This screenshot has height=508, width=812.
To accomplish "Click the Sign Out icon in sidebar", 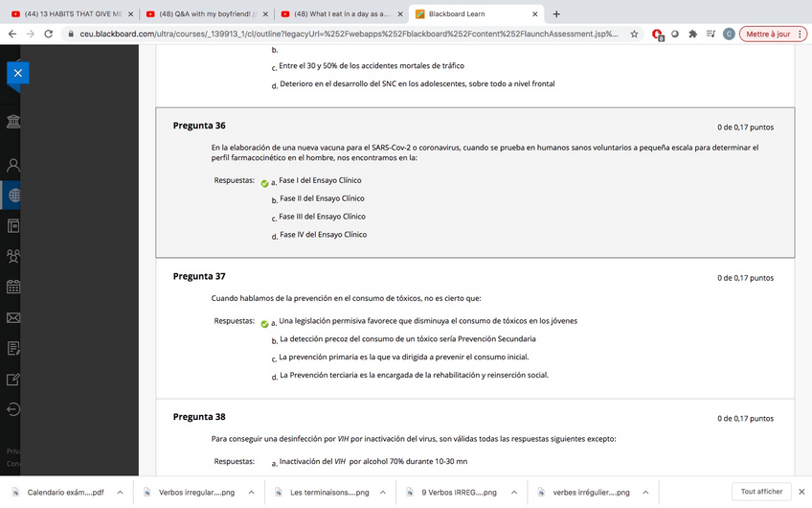I will tap(13, 409).
